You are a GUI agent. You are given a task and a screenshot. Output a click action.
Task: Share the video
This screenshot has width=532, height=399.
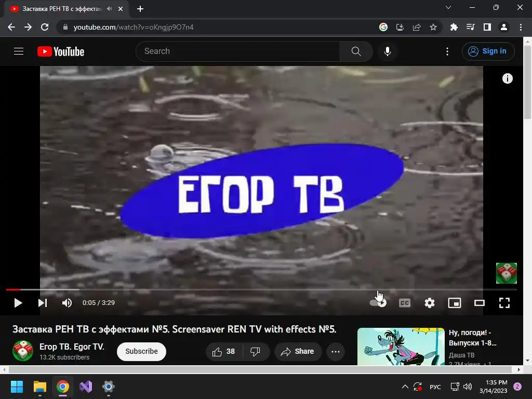tap(297, 352)
